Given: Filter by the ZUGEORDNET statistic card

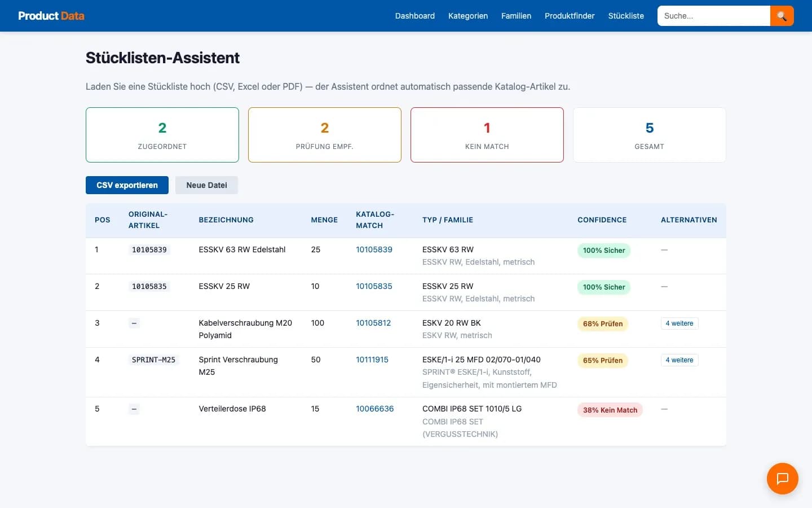Looking at the screenshot, I should pos(162,135).
